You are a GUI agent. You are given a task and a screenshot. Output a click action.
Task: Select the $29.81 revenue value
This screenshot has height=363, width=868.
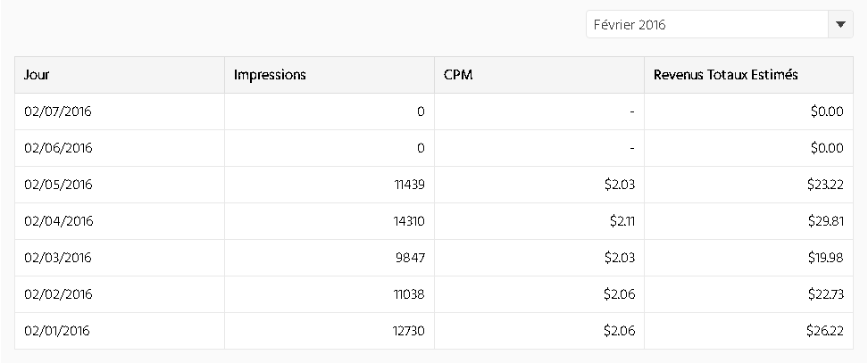(825, 221)
